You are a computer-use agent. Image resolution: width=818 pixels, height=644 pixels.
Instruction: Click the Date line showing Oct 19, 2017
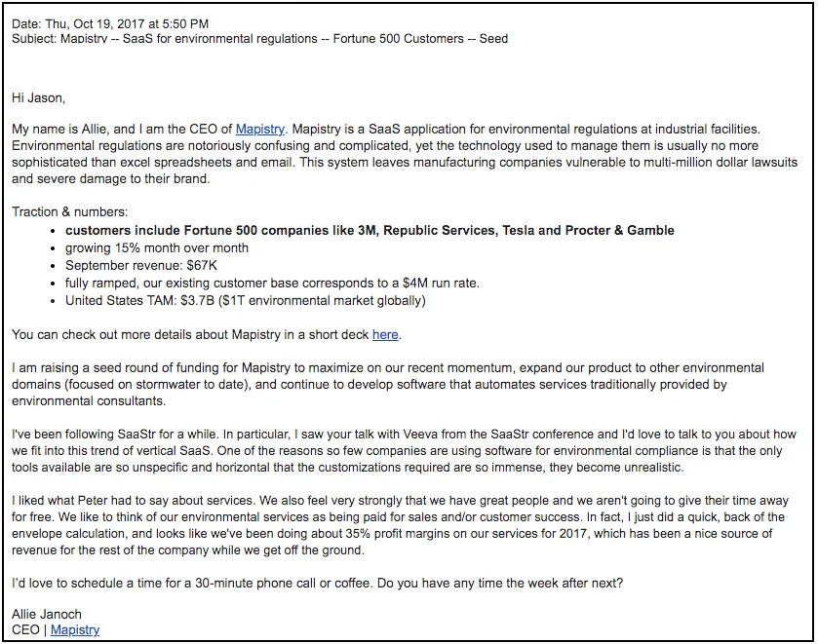[110, 24]
